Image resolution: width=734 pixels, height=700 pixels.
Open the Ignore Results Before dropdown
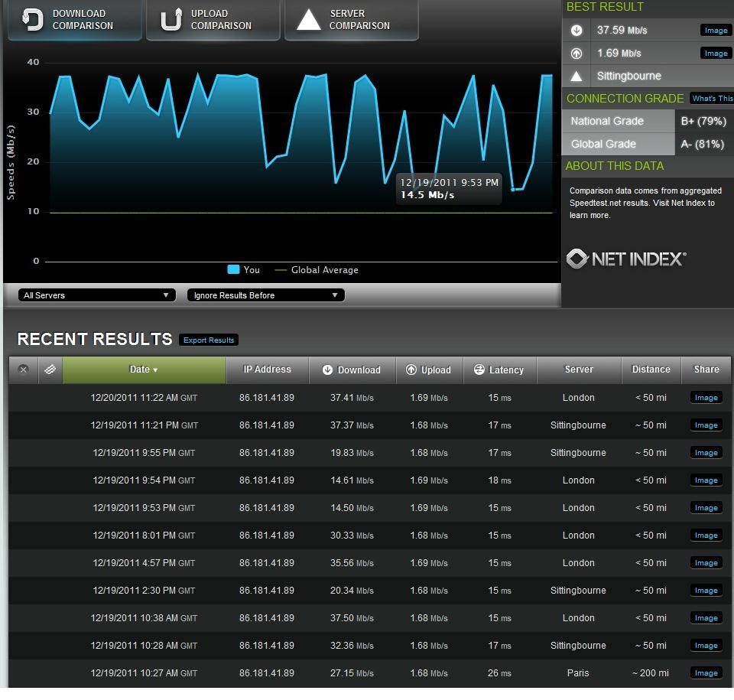(x=266, y=295)
